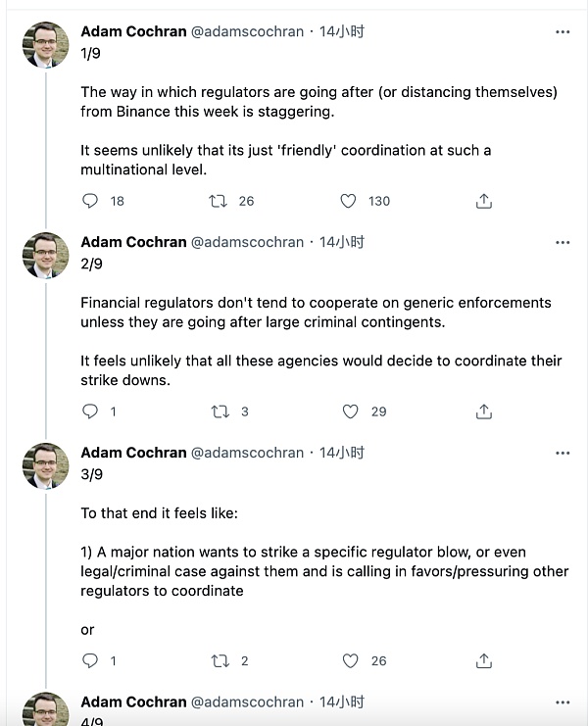Click the @adamscochran handle on the 2/9 tweet
588x726 pixels.
[x=247, y=242]
